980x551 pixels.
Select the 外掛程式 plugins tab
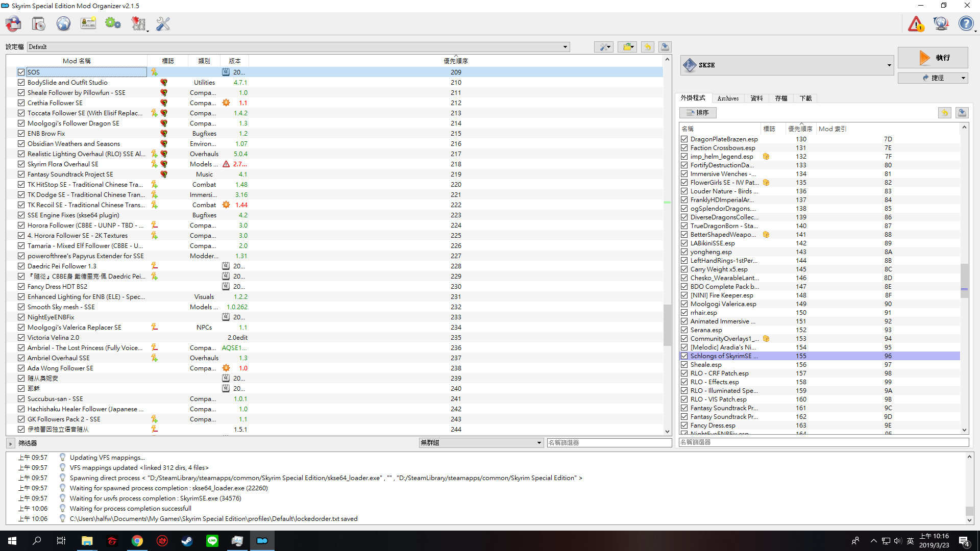(x=693, y=98)
